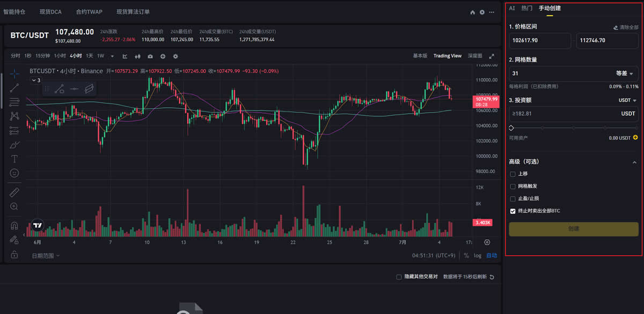Activate the magnet snap mode
This screenshot has height=314, width=644.
point(14,226)
